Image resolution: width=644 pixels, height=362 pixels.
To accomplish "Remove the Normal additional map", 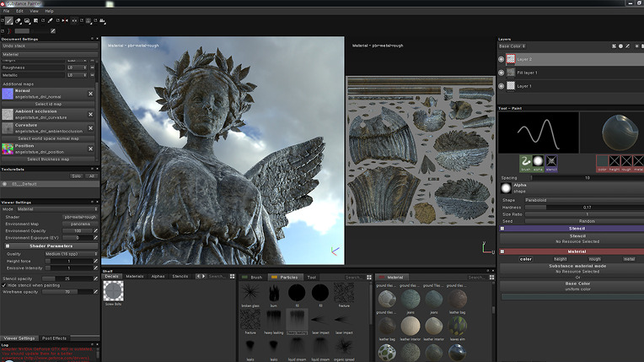I will pos(91,94).
